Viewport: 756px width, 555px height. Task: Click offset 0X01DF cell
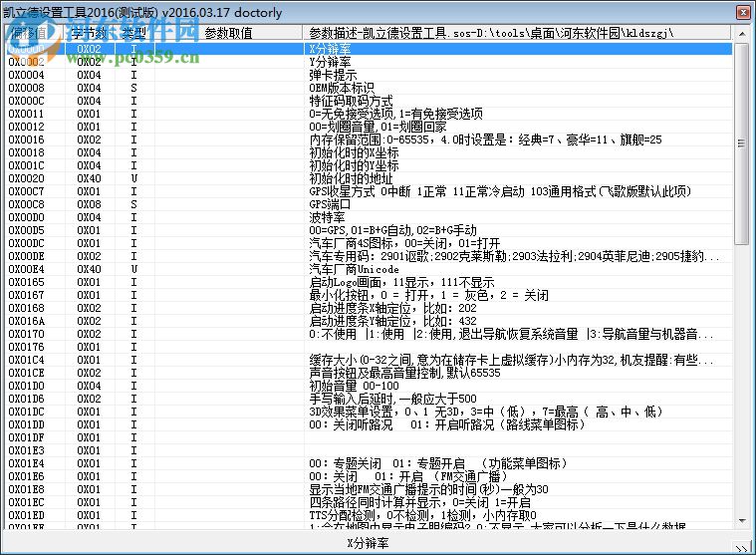[26, 437]
